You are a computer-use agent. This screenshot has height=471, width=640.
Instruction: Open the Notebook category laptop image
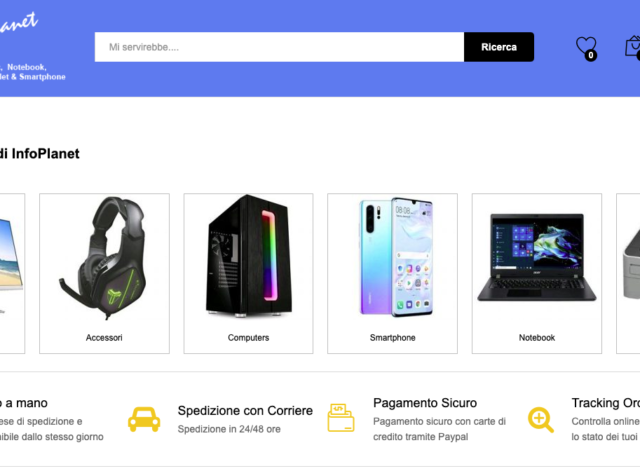(x=537, y=257)
